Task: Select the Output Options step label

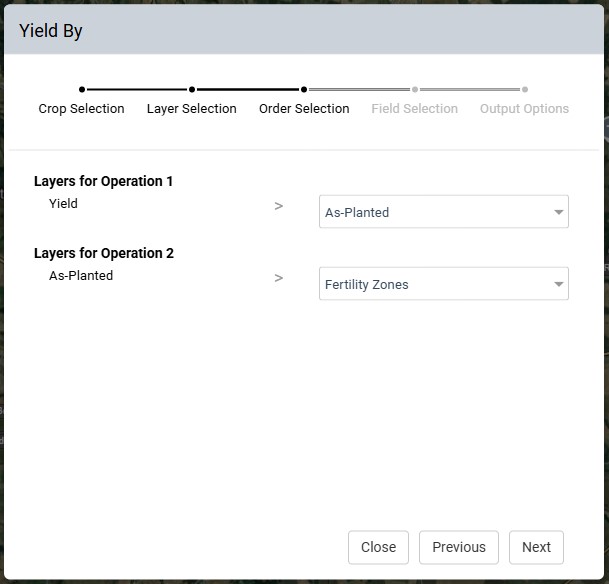Action: tap(525, 109)
